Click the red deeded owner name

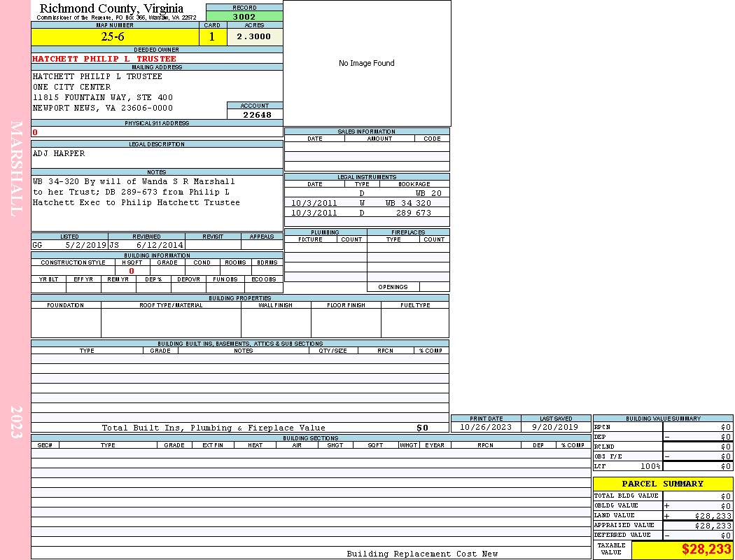[x=104, y=59]
